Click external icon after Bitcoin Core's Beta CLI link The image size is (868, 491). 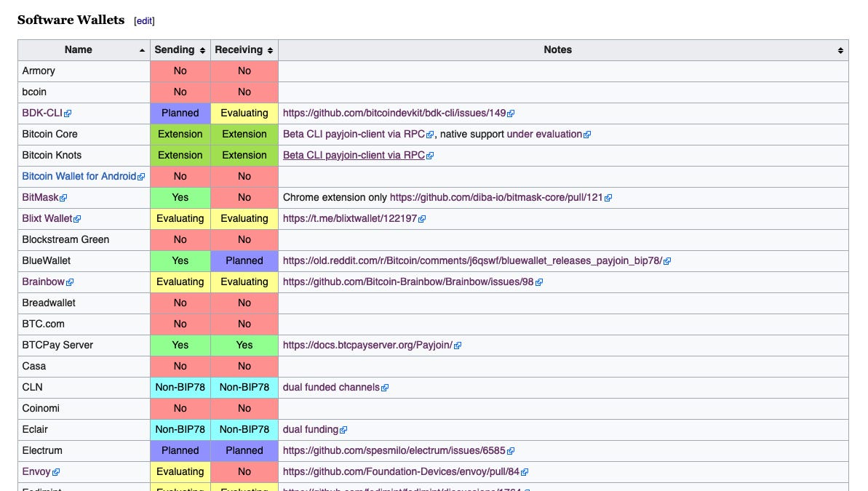(430, 135)
